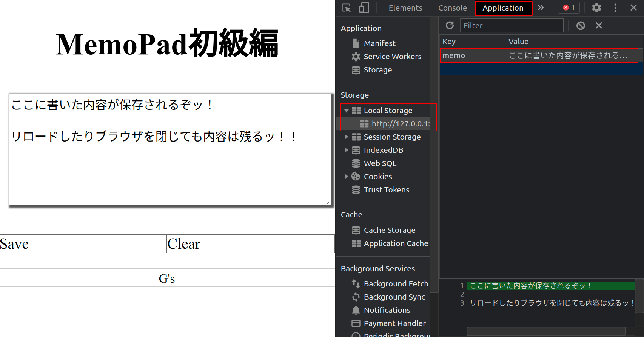The image size is (644, 337).
Task: Toggle the device toolbar icon
Action: 364,8
